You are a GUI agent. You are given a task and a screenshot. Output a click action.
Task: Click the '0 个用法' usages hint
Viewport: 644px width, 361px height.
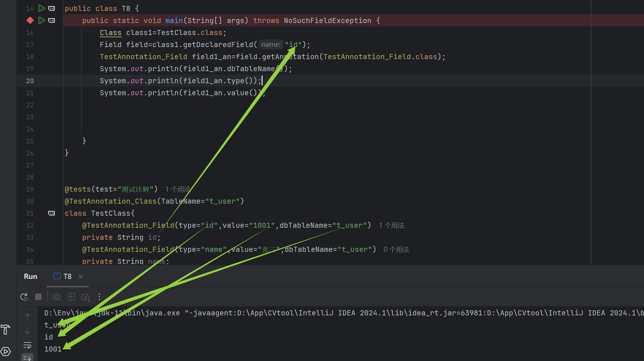pyautogui.click(x=396, y=249)
